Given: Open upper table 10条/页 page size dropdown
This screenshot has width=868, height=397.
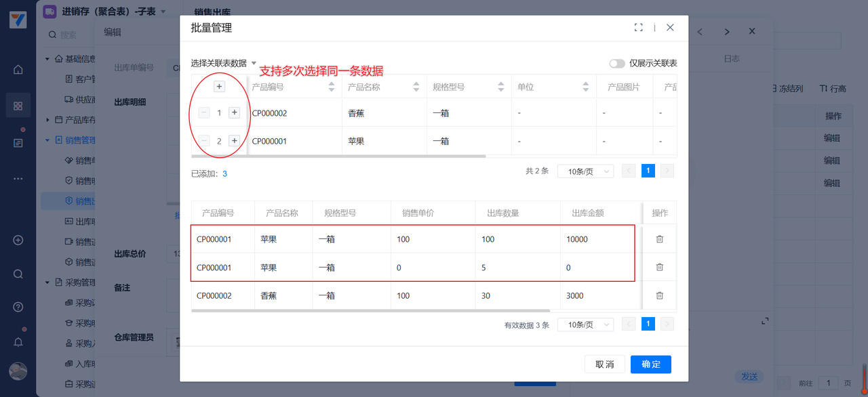Looking at the screenshot, I should point(585,171).
